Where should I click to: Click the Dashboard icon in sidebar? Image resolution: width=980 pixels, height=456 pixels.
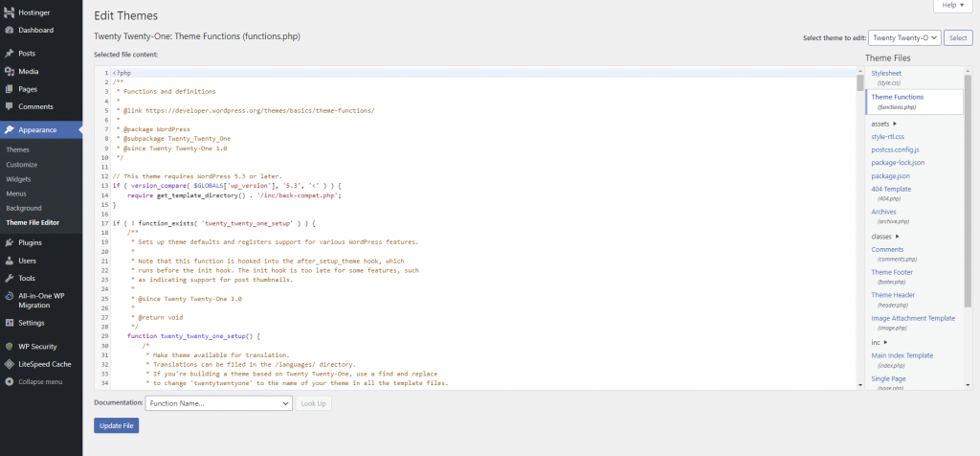[x=9, y=30]
